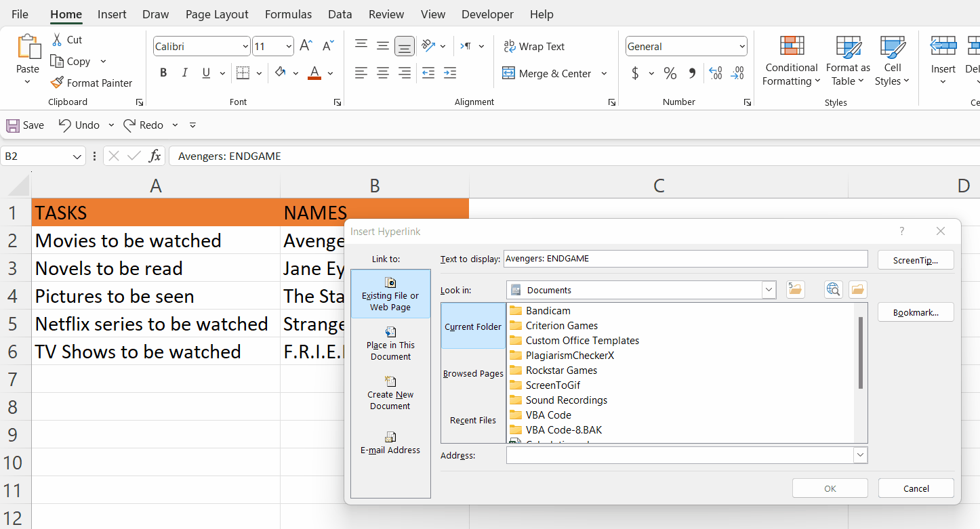Toggle underline formatting

coord(204,72)
